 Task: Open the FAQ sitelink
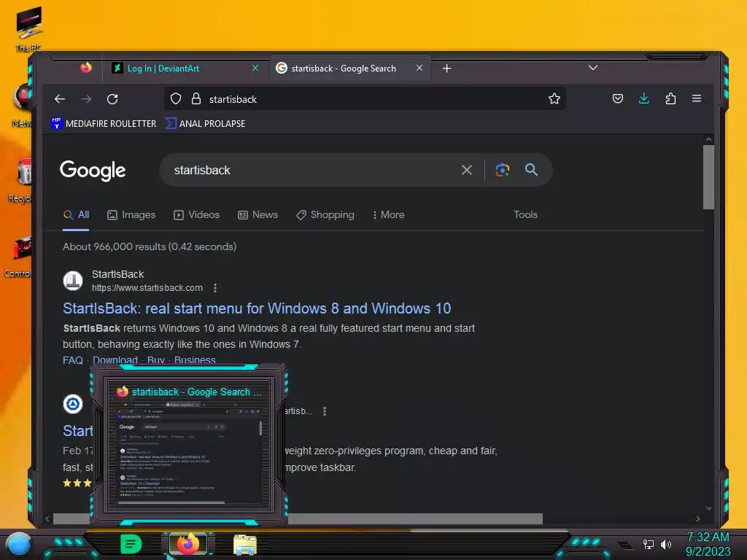(x=73, y=360)
